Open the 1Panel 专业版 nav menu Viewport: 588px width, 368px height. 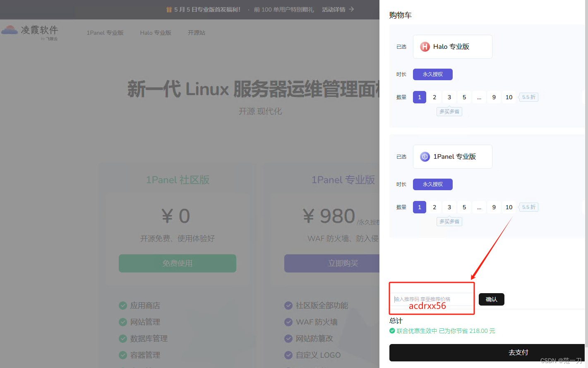[105, 33]
